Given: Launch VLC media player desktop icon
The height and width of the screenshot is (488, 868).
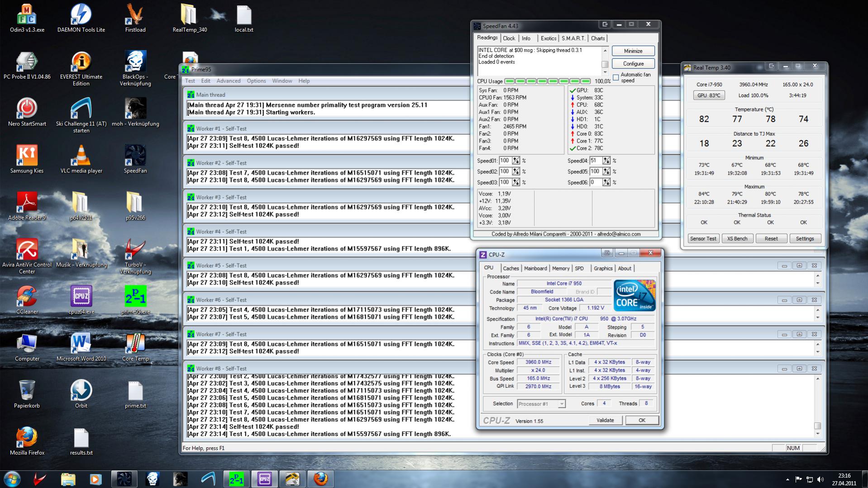Looking at the screenshot, I should [x=81, y=159].
